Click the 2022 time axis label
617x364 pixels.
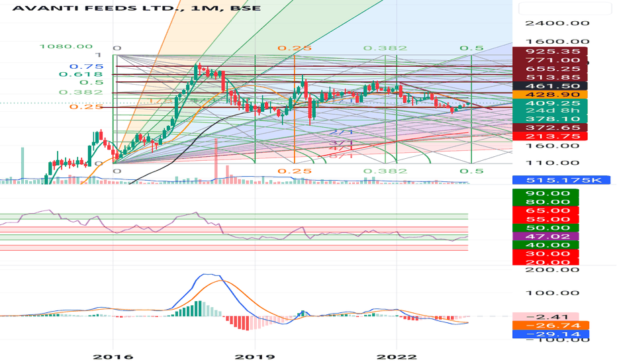click(397, 357)
